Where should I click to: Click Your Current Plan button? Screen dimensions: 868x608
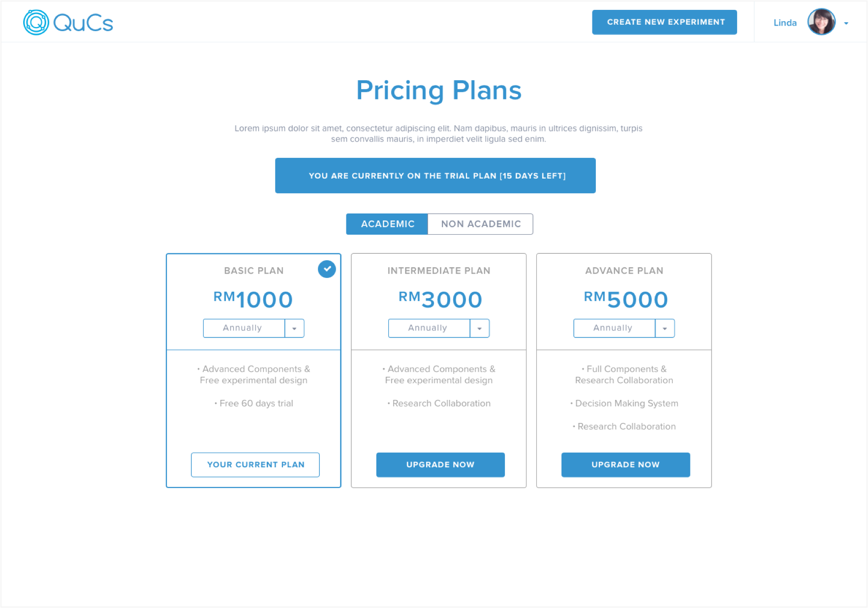255,464
